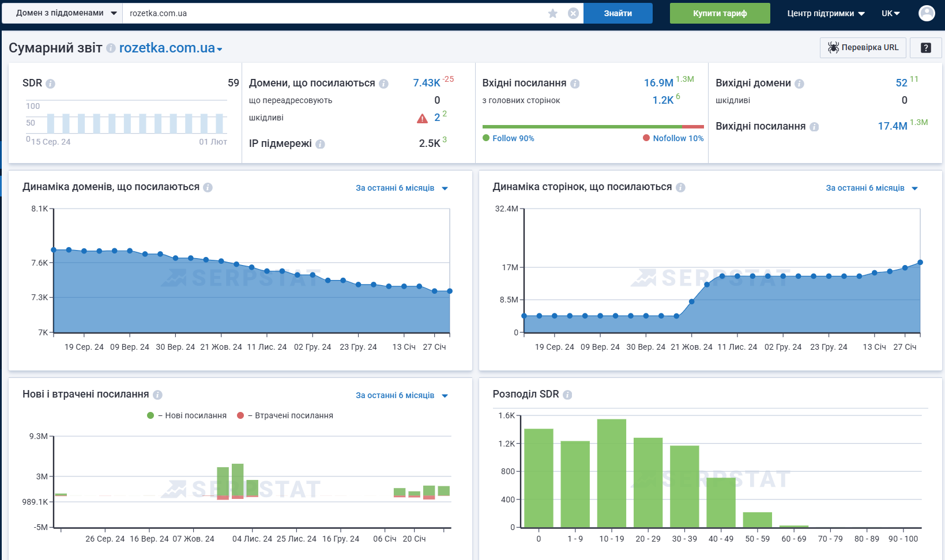The height and width of the screenshot is (560, 945).
Task: Click the Nofollow 10% legend item
Action: [x=673, y=138]
